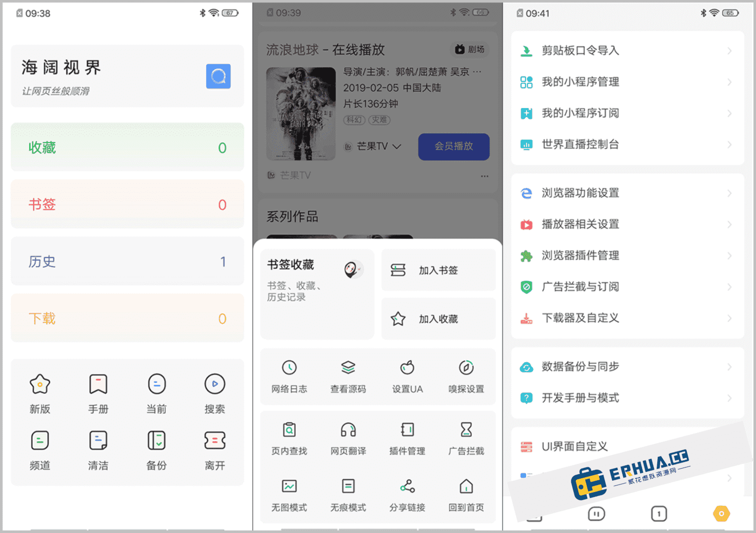Open the 芒果TV source dropdown
The image size is (756, 533).
[373, 146]
